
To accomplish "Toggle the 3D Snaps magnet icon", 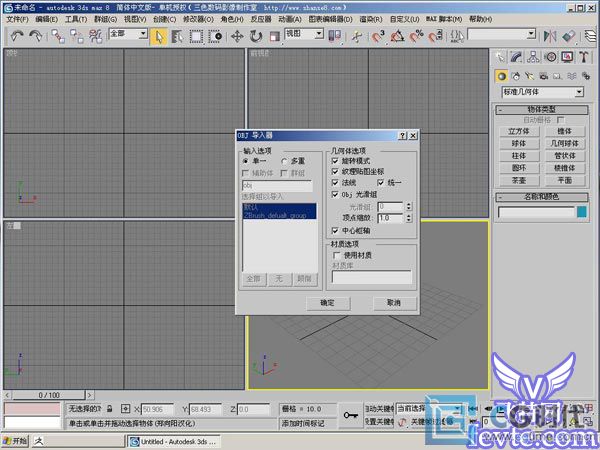I will [378, 36].
